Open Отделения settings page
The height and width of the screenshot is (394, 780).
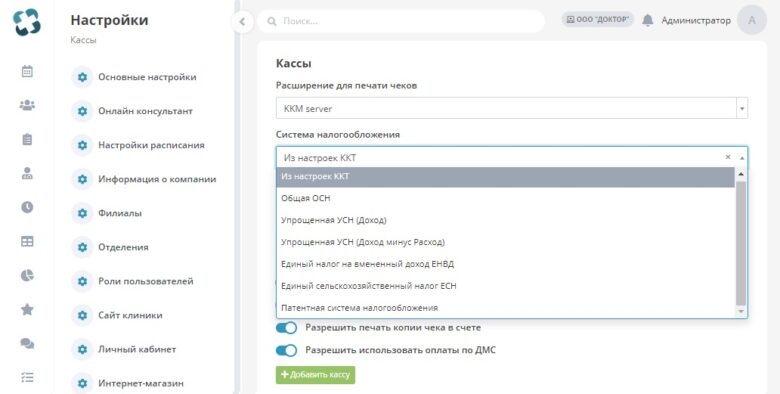coord(123,247)
